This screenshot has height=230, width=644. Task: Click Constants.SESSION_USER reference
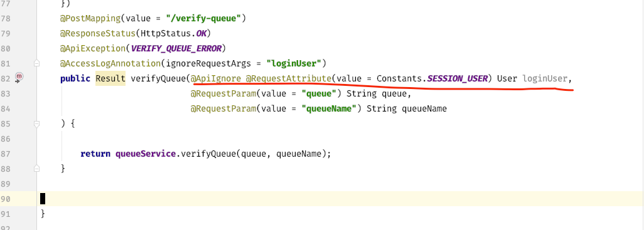[432, 78]
